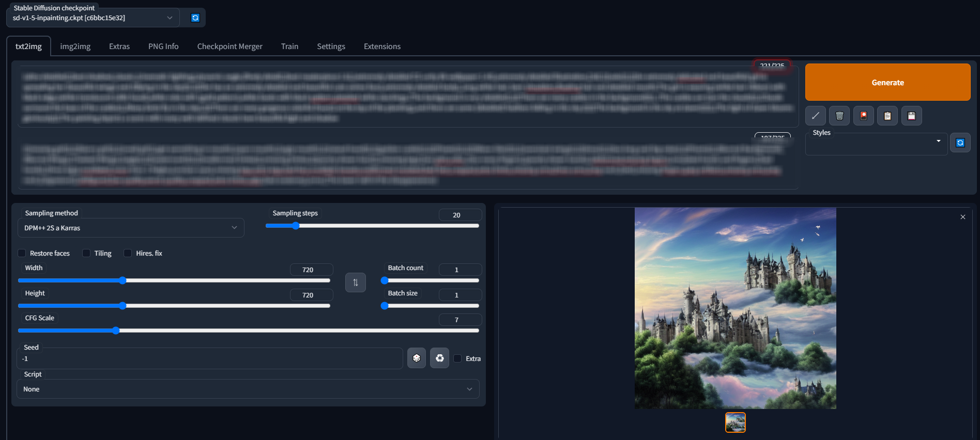
Task: Select the generated image thumbnail
Action: (735, 422)
